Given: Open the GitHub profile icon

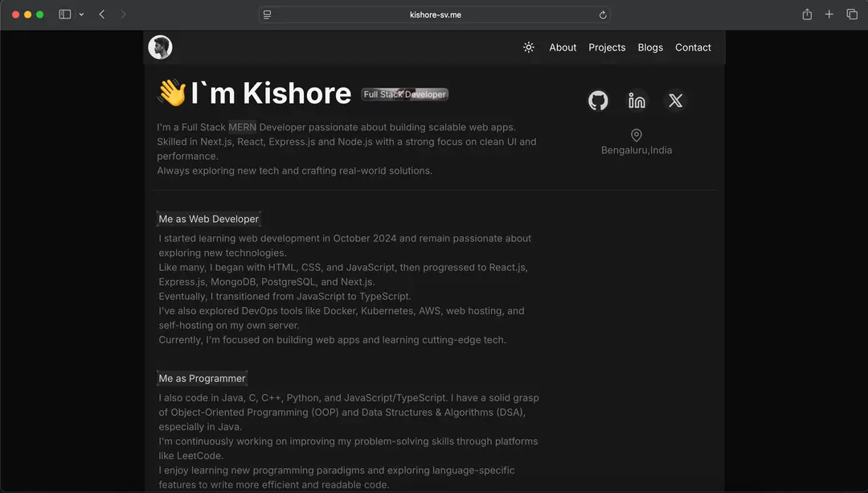Looking at the screenshot, I should tap(598, 101).
